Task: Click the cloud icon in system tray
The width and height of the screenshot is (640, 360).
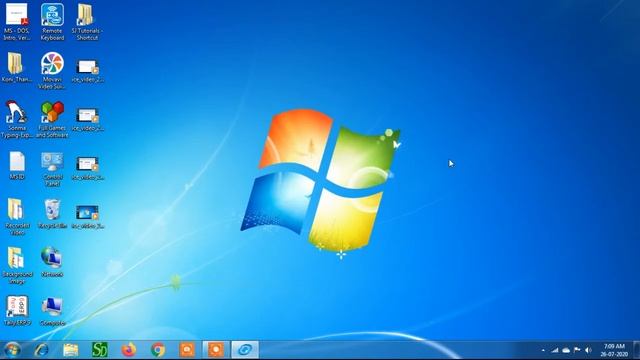Action: [566, 350]
